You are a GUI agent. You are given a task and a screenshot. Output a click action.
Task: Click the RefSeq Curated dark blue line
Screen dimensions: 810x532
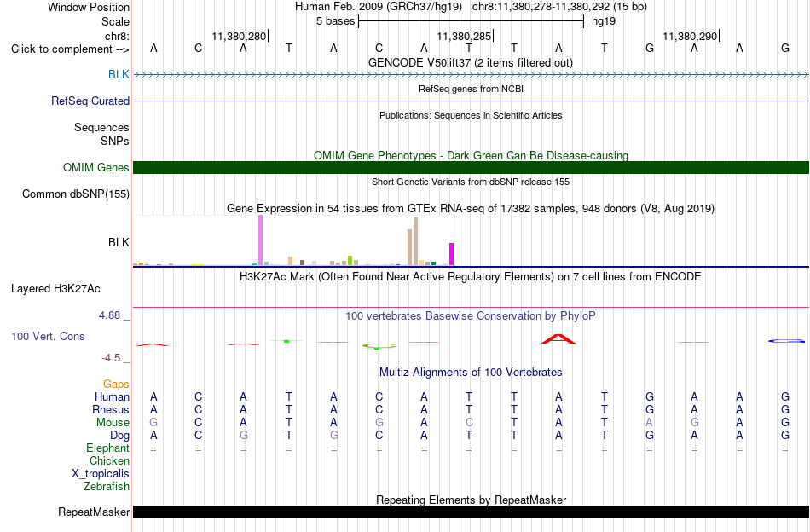coord(472,101)
